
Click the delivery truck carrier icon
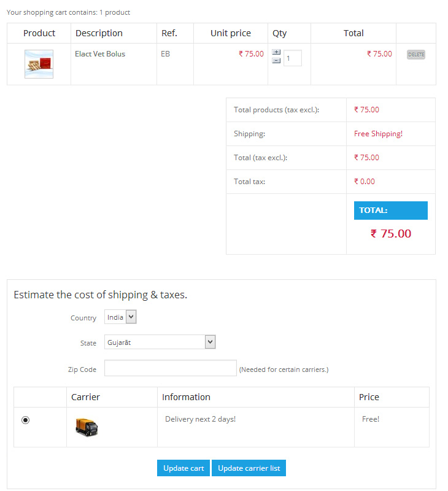pyautogui.click(x=87, y=427)
